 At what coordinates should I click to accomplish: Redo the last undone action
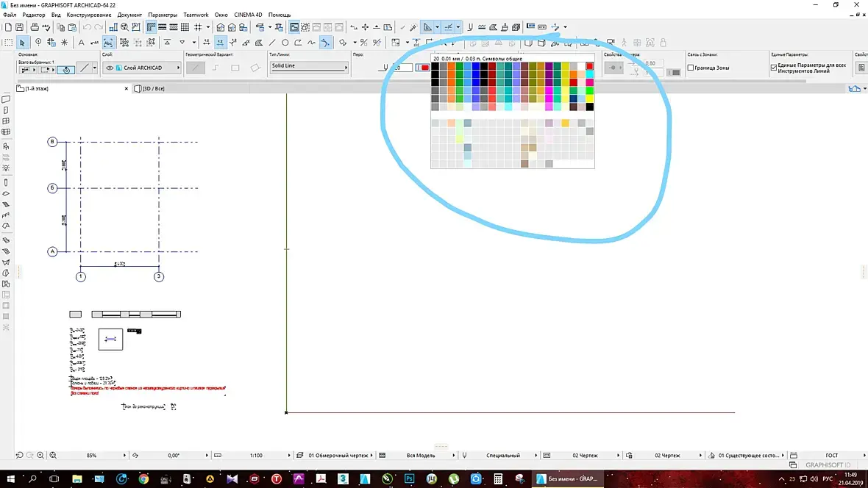click(99, 27)
